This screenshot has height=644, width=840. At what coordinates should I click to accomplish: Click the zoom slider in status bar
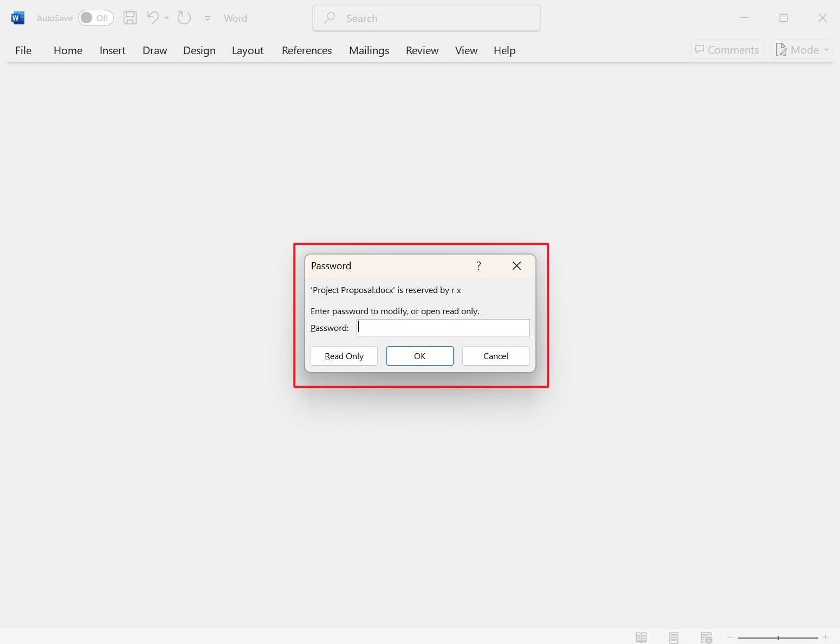coord(778,638)
